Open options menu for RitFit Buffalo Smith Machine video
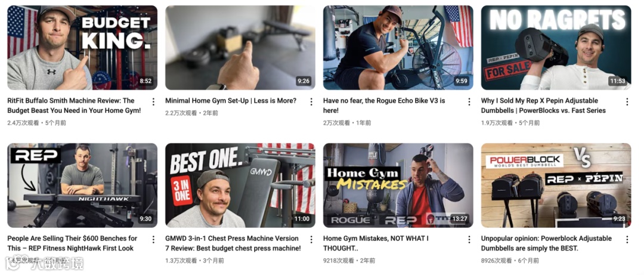This screenshot has height=275, width=644. tap(153, 101)
